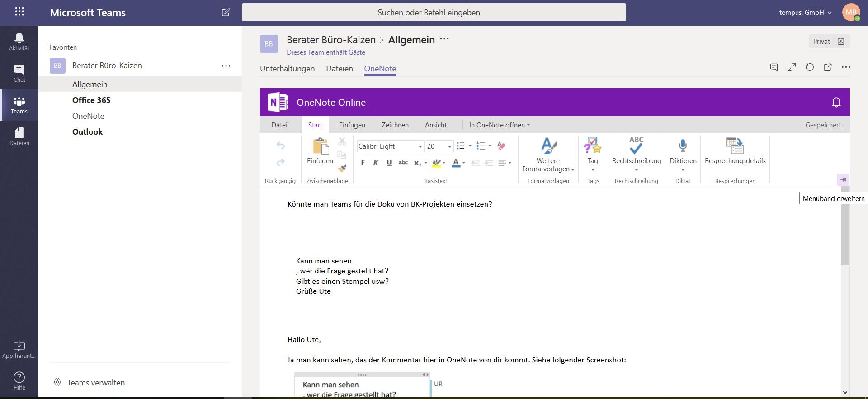The height and width of the screenshot is (399, 868).
Task: Copy selection with the copy icon
Action: pos(342,155)
